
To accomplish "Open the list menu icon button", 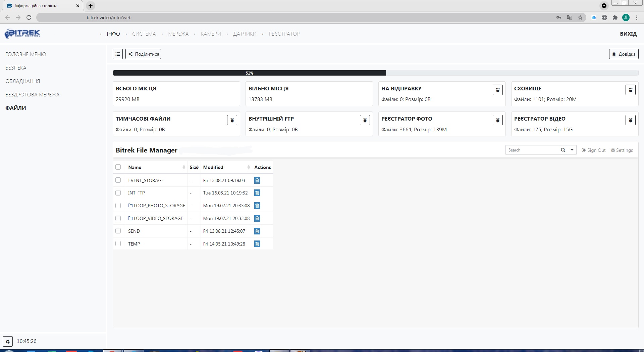I will pos(118,54).
